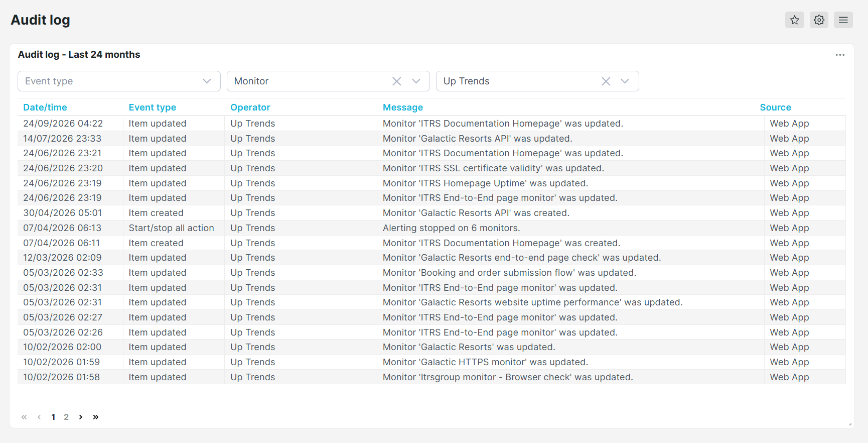Screen dimensions: 868x443
Task: Click 'Galactic Resorts API' was created message
Action: 476,213
